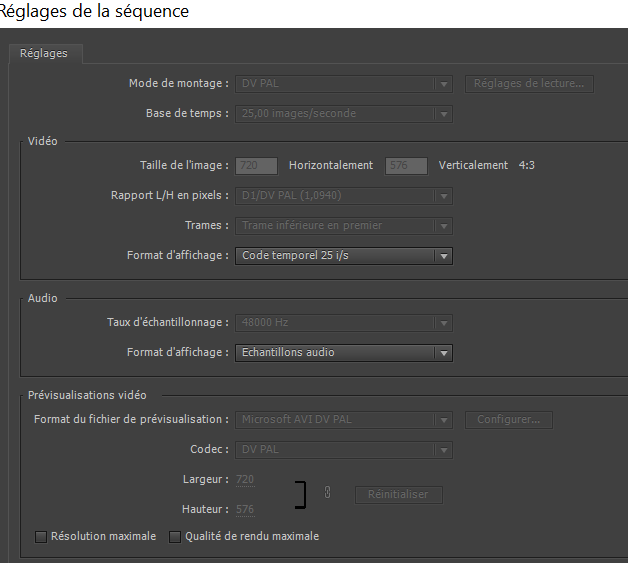This screenshot has width=628, height=563.
Task: Expand the Rapport L/H en pixels dropdown
Action: coord(344,196)
